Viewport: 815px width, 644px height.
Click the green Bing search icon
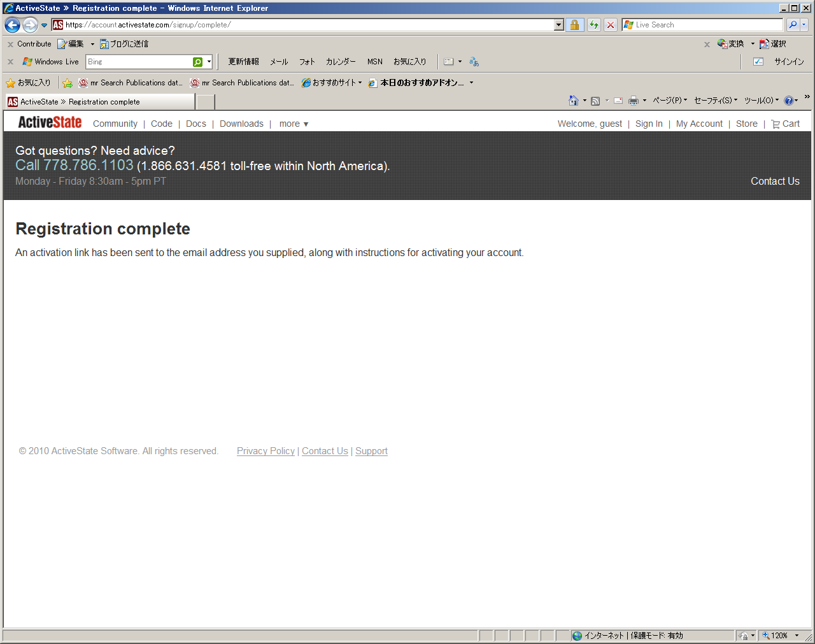click(x=198, y=62)
